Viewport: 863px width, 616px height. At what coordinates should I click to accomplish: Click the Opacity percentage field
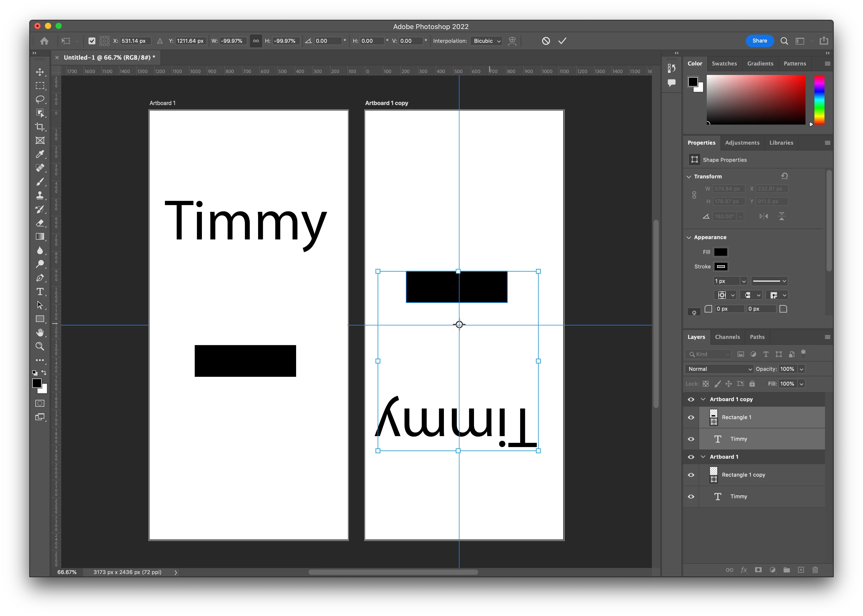point(787,369)
